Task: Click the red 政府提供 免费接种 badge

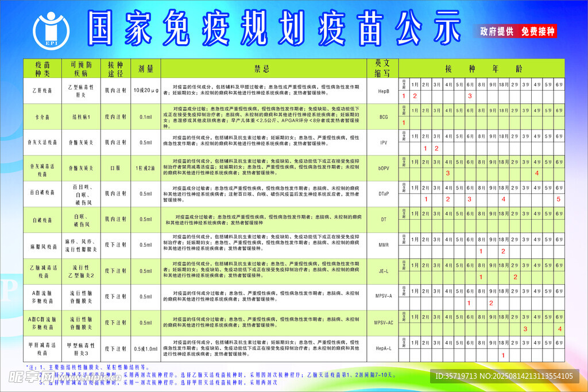Action: point(517,32)
